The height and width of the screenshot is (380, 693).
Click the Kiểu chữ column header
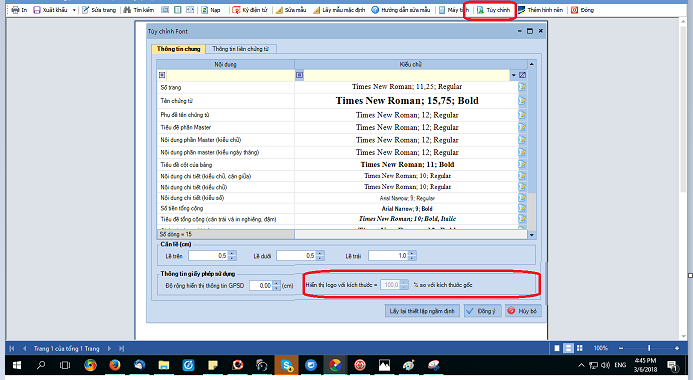[x=411, y=65]
